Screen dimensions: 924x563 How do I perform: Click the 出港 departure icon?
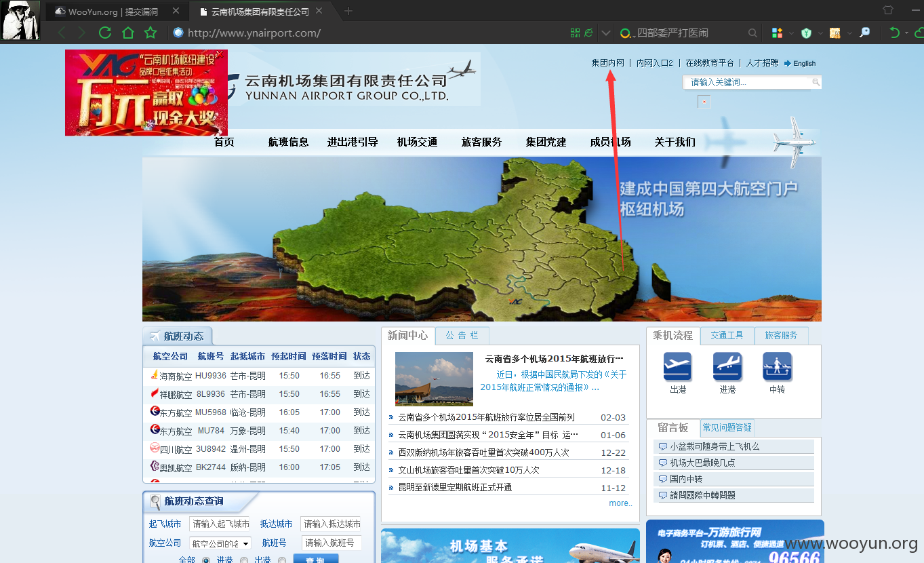tap(678, 367)
